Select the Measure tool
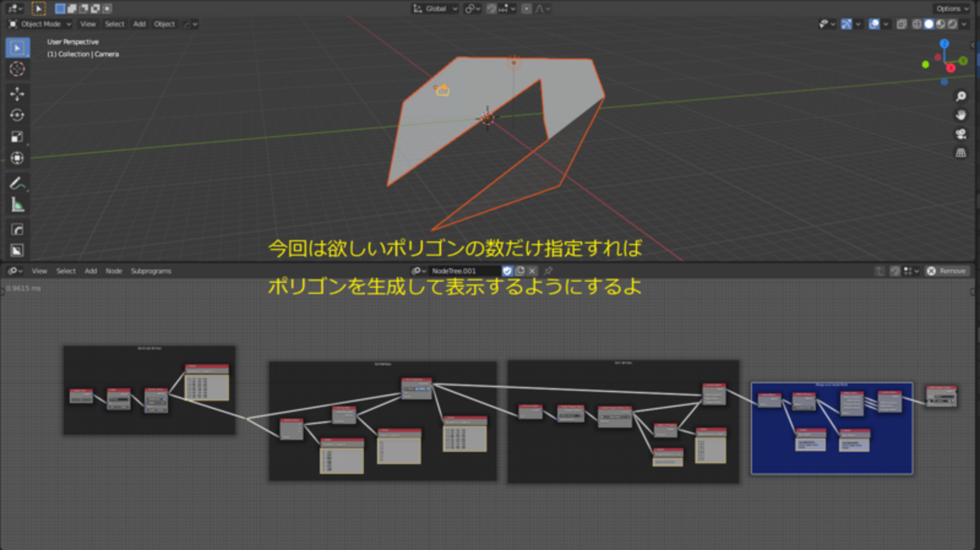This screenshot has height=550, width=980. coord(17,205)
